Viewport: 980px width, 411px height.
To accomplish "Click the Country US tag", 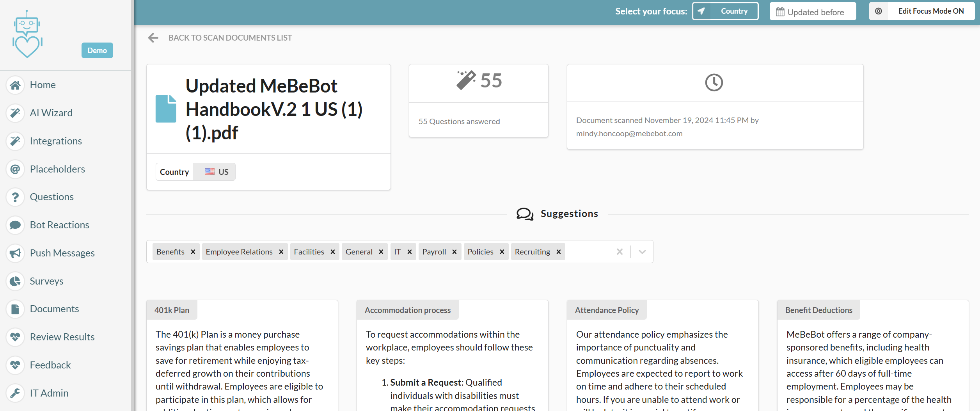I will point(195,172).
